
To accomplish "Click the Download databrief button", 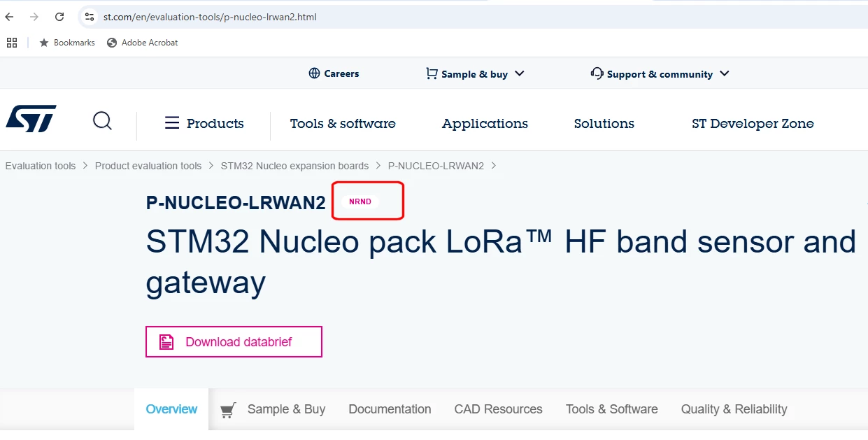I will point(234,342).
